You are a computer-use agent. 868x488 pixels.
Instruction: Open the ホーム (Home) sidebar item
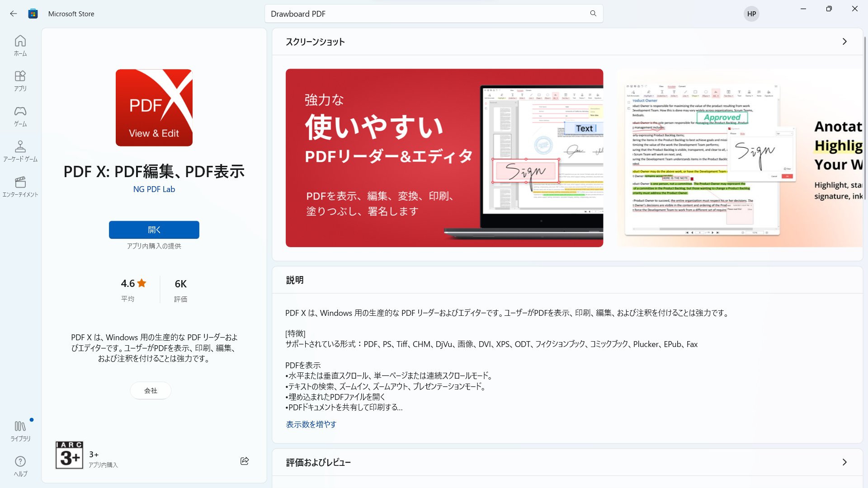(x=20, y=46)
